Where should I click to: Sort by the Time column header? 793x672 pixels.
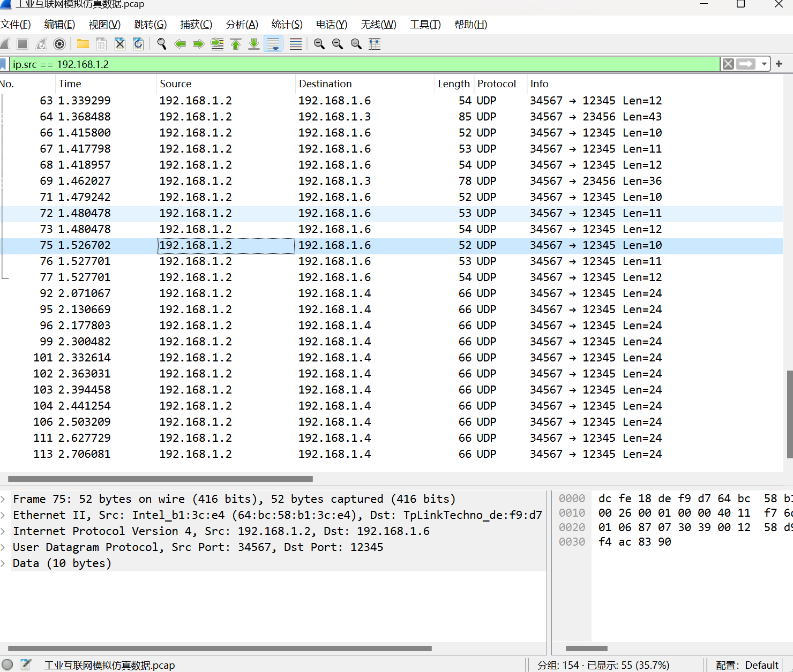click(x=106, y=84)
